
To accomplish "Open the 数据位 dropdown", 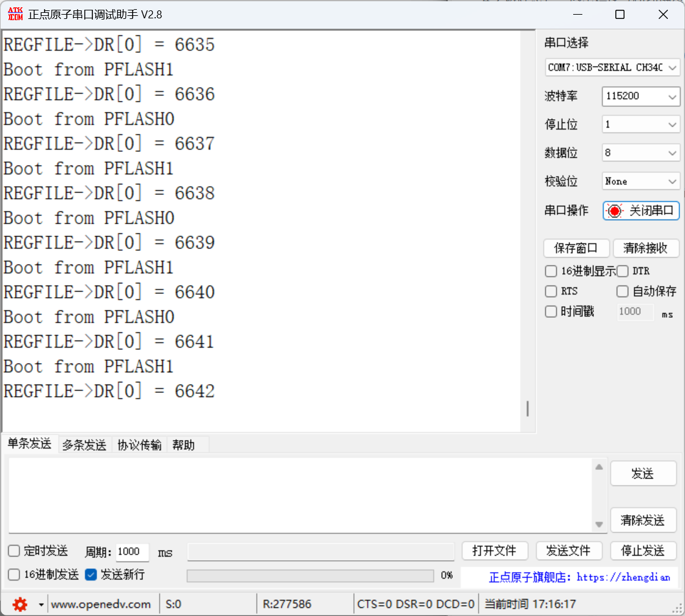I will point(640,153).
